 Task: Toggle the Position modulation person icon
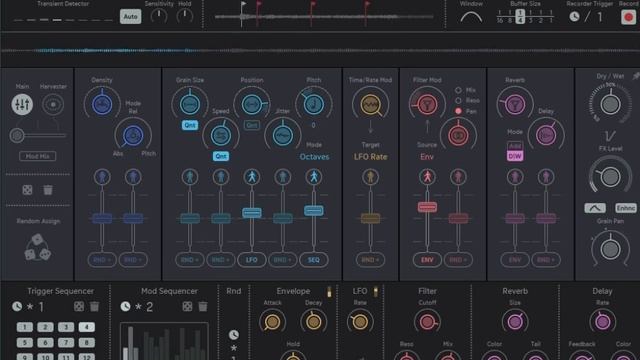pyautogui.click(x=252, y=177)
